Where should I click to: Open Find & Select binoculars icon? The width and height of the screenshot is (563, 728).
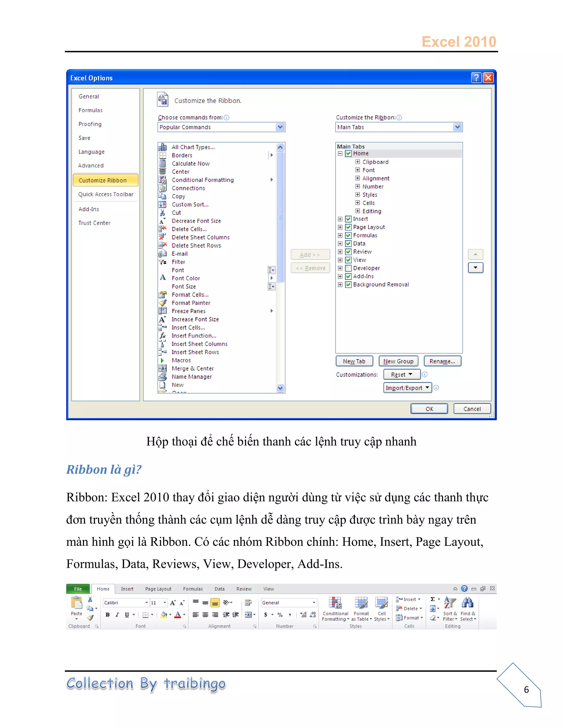pos(468,609)
